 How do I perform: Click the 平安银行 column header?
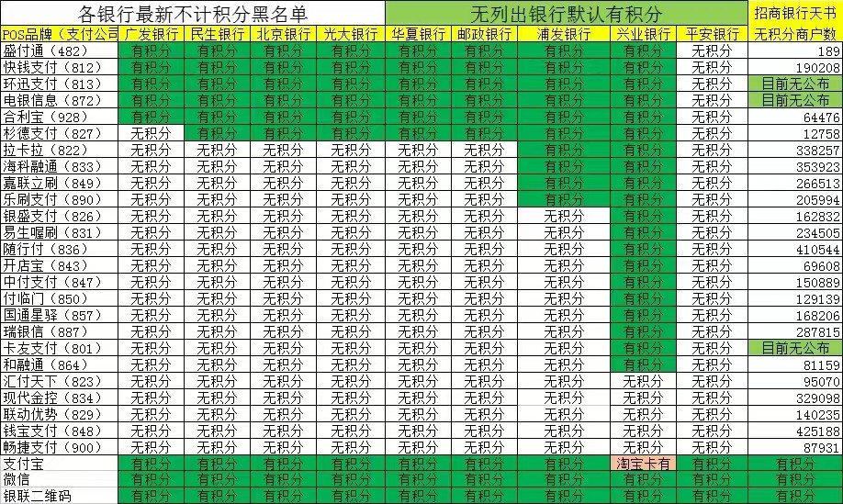click(712, 34)
